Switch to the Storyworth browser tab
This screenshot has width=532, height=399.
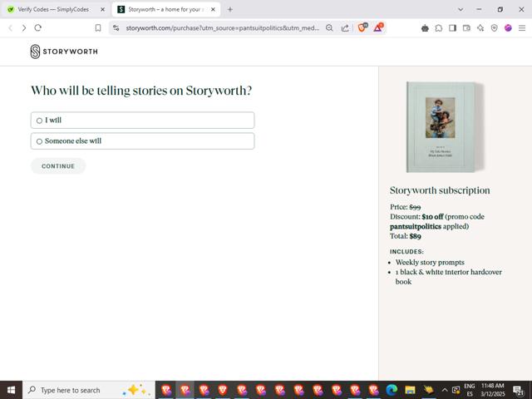coord(166,9)
